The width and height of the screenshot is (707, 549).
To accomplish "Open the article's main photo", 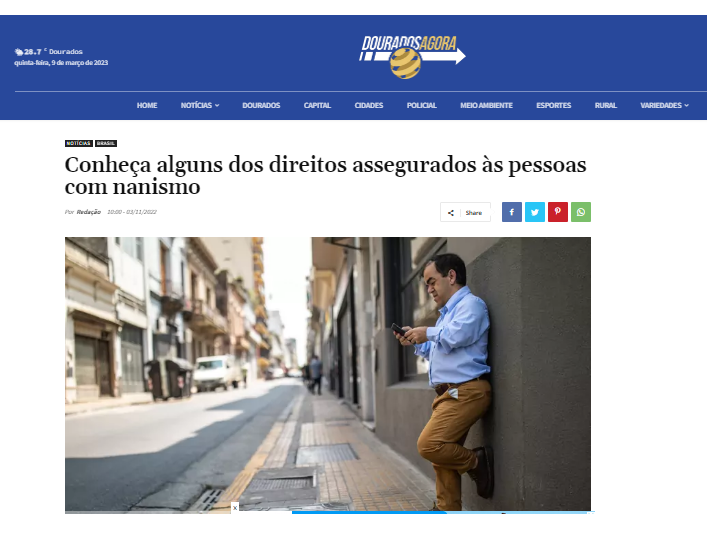I will click(328, 375).
